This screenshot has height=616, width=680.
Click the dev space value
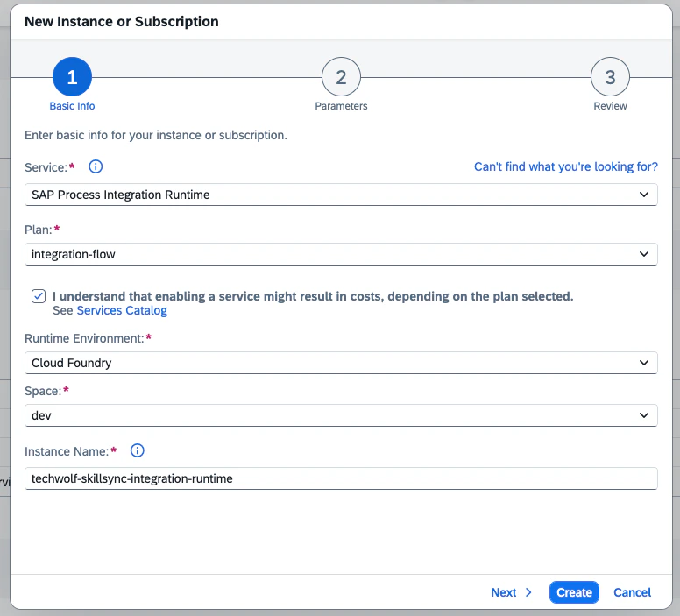tap(41, 415)
